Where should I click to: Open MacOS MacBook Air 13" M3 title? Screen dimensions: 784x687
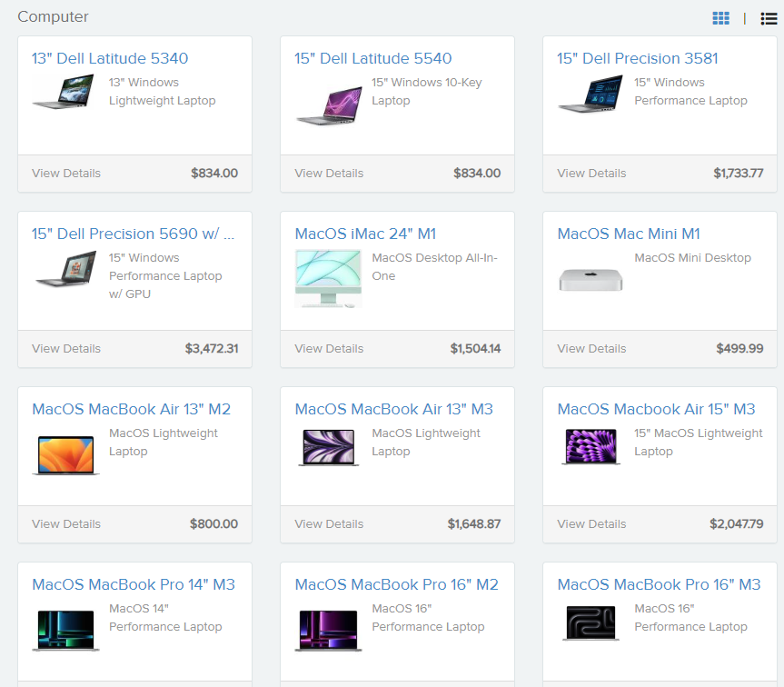[x=394, y=410]
